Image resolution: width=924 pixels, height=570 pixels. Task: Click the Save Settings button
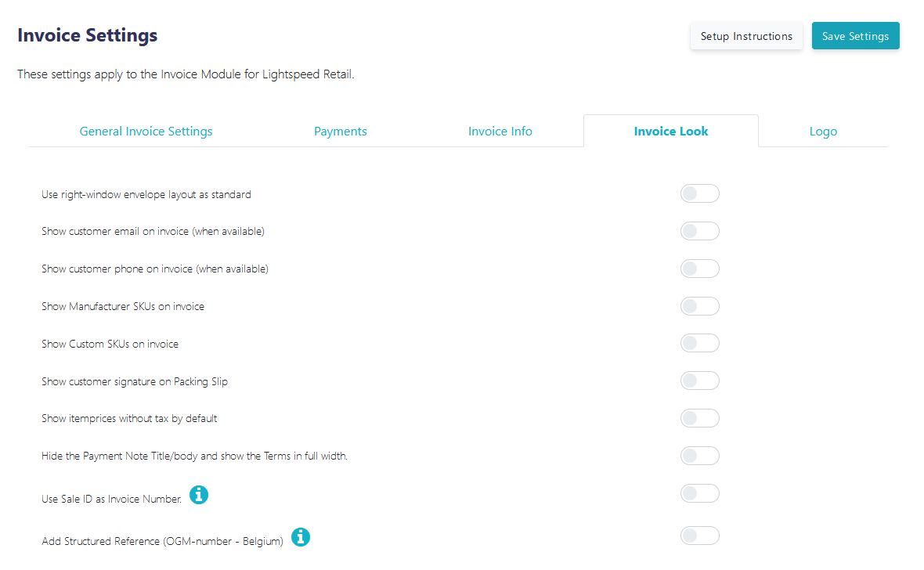click(x=856, y=36)
